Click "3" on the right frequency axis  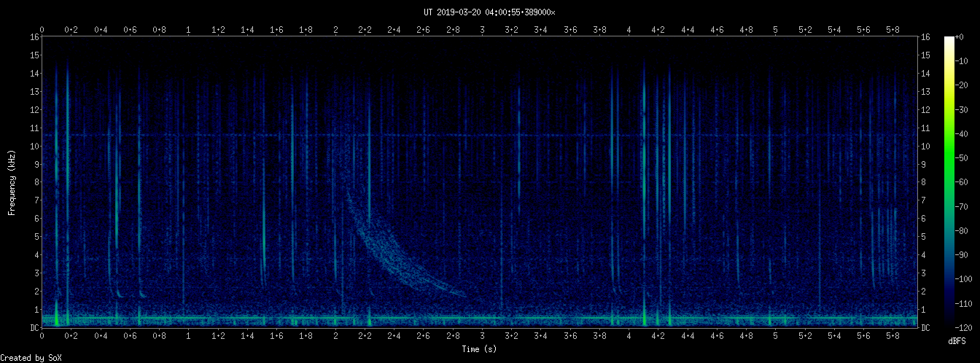pyautogui.click(x=923, y=273)
